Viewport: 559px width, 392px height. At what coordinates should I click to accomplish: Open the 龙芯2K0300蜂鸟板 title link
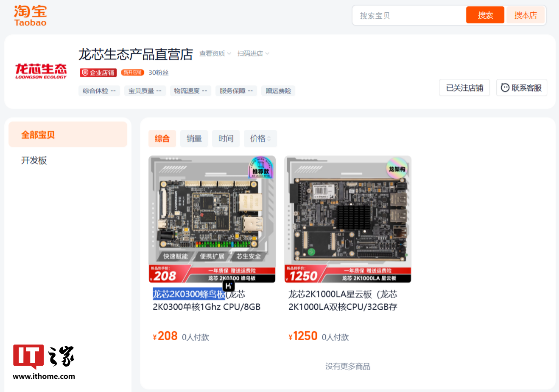(x=207, y=300)
